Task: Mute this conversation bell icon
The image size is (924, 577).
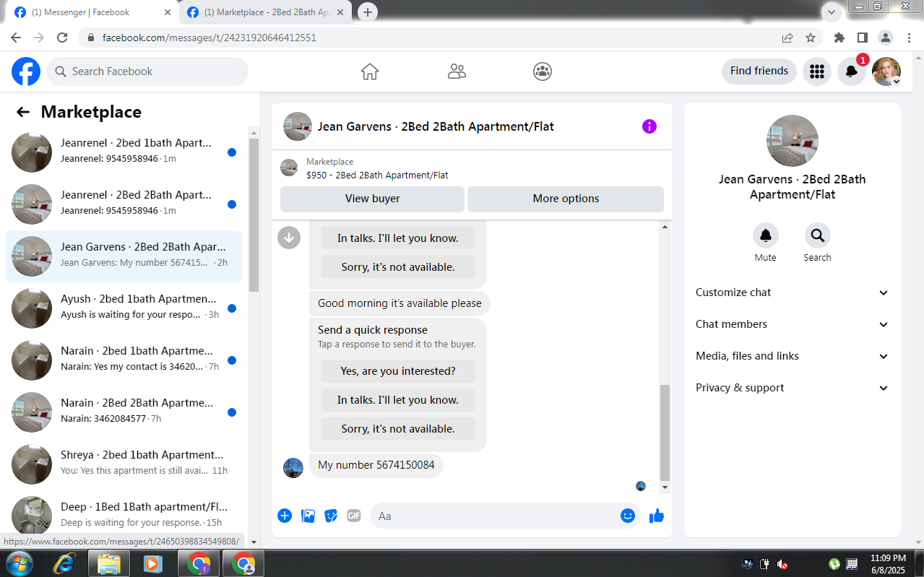Action: (x=766, y=235)
